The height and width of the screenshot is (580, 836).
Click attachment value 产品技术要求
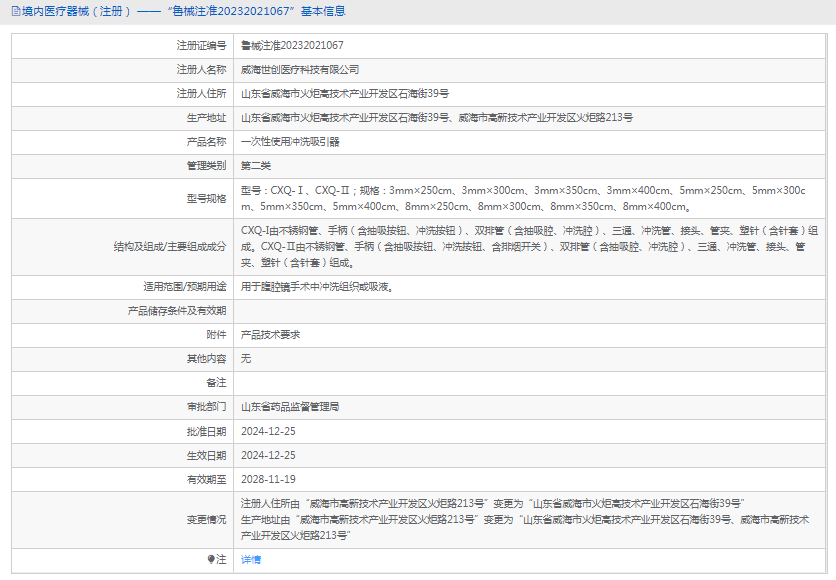click(270, 335)
